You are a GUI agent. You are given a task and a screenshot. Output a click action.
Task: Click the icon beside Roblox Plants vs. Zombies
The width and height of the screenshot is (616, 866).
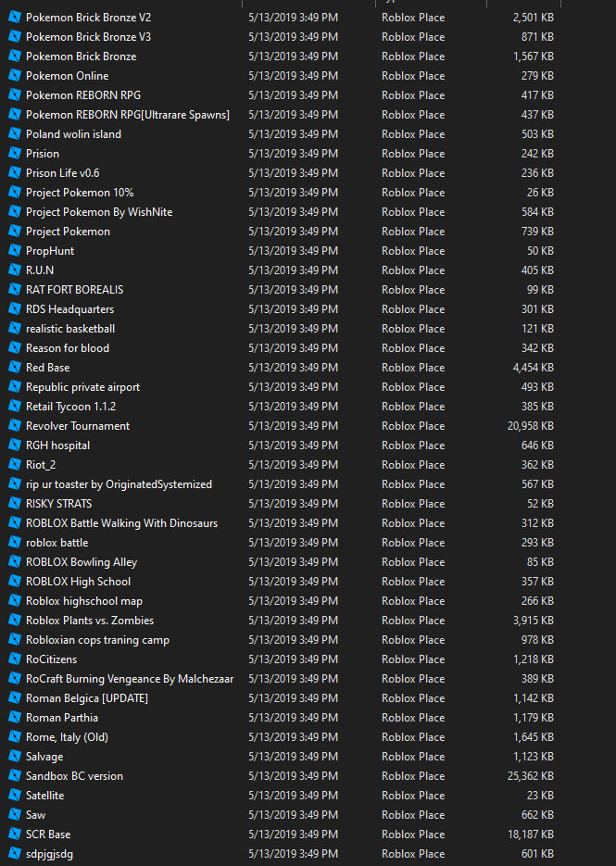(15, 621)
